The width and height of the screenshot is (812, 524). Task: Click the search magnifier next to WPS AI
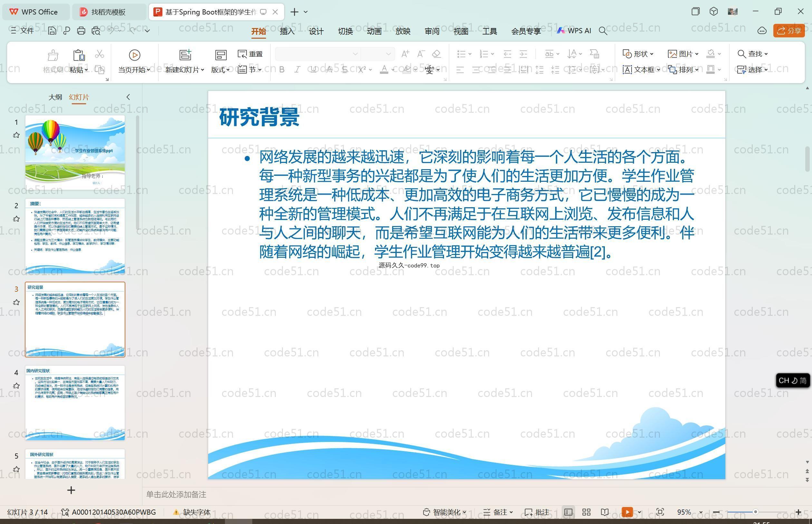603,31
